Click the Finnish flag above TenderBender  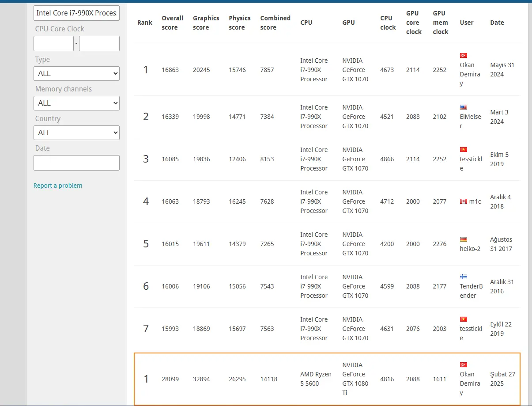463,277
